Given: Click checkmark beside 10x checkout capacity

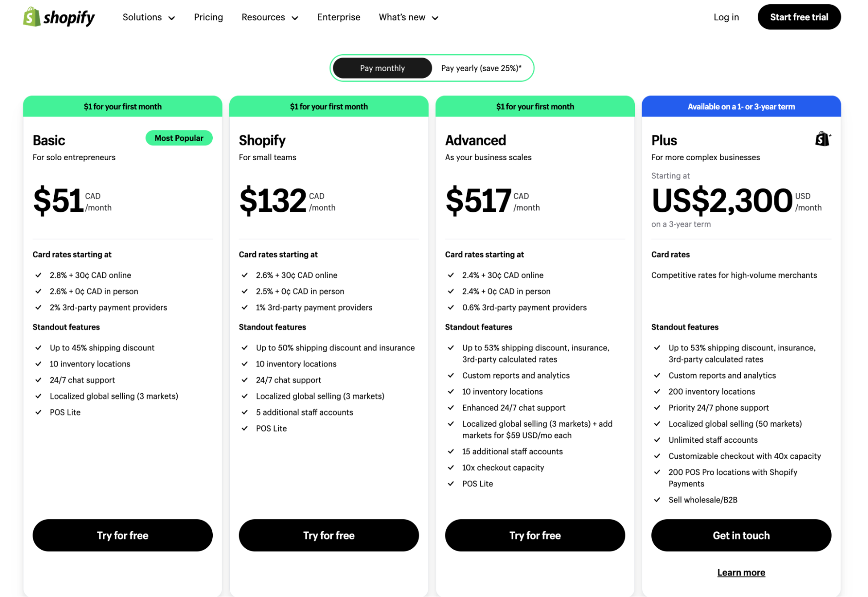Looking at the screenshot, I should (x=451, y=468).
